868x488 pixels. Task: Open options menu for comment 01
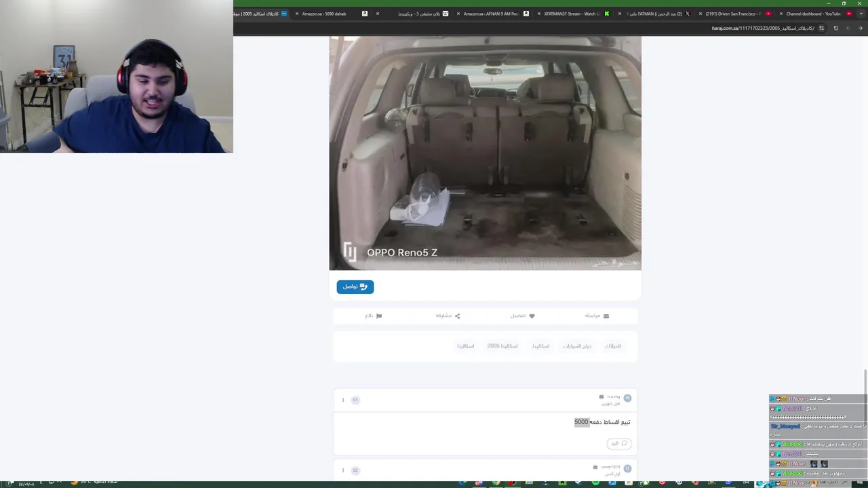point(343,400)
